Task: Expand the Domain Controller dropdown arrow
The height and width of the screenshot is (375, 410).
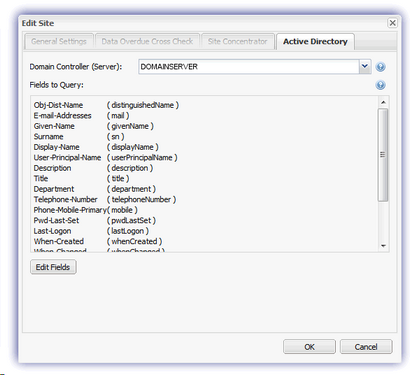Action: (x=365, y=66)
